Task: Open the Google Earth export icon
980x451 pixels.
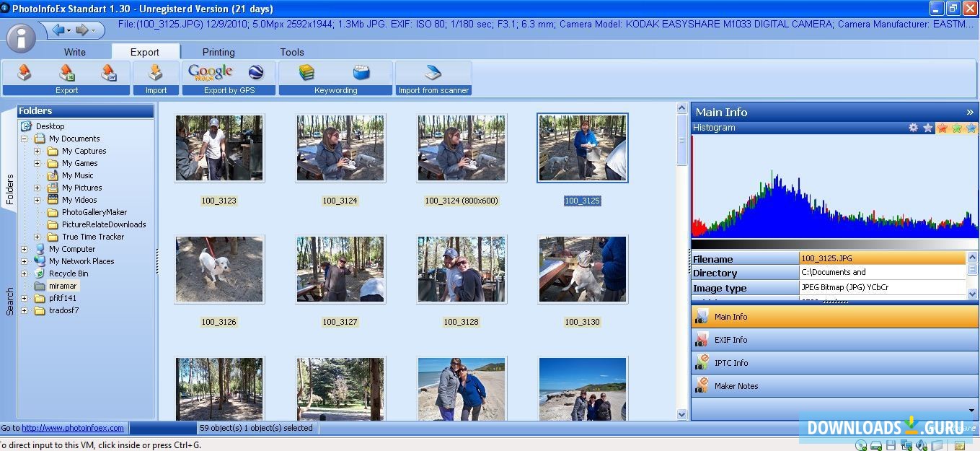Action: (x=255, y=72)
